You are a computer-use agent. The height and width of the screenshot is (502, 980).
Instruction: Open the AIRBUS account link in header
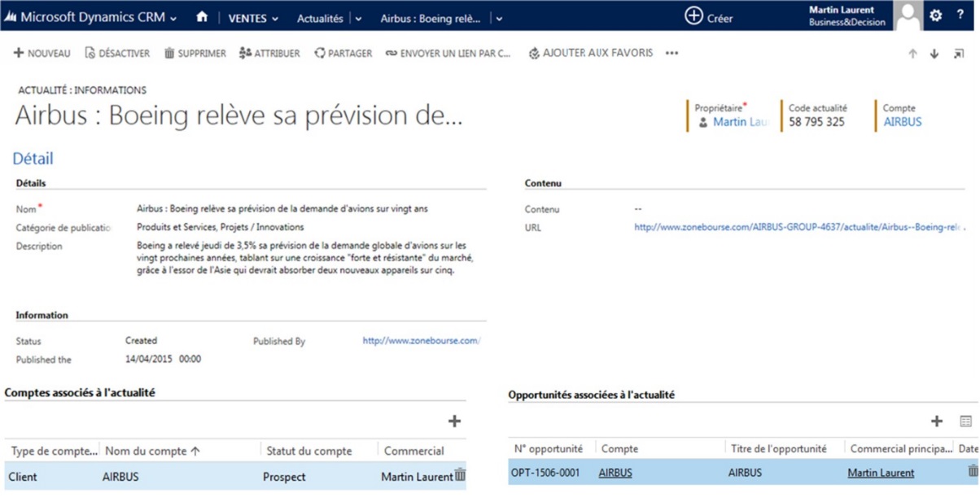(x=903, y=122)
